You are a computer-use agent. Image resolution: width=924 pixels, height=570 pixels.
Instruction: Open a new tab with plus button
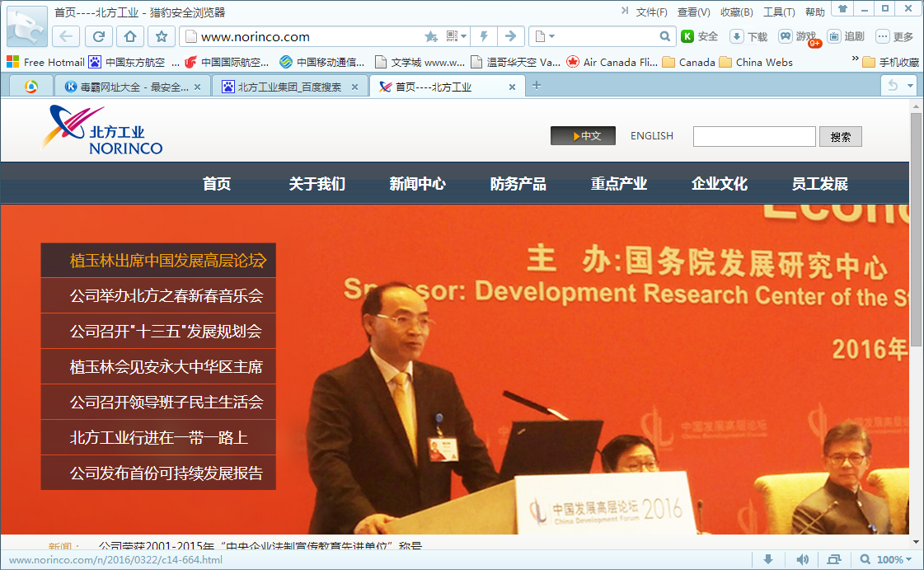537,86
